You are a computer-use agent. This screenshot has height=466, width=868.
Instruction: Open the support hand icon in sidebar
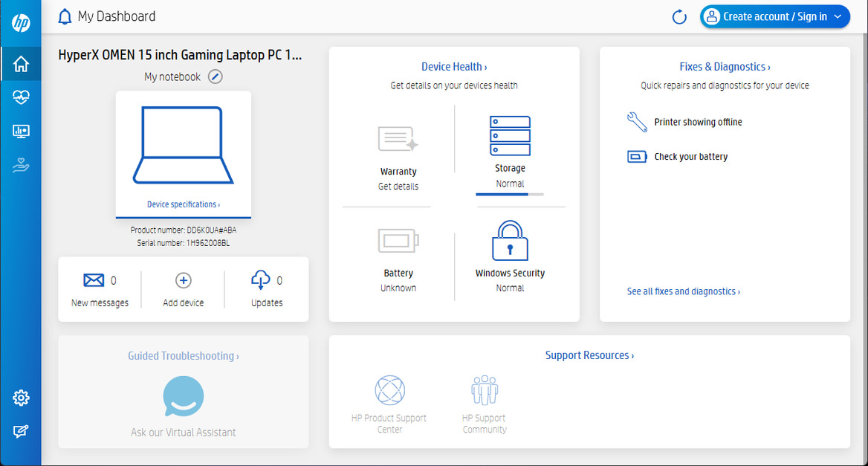[x=21, y=165]
